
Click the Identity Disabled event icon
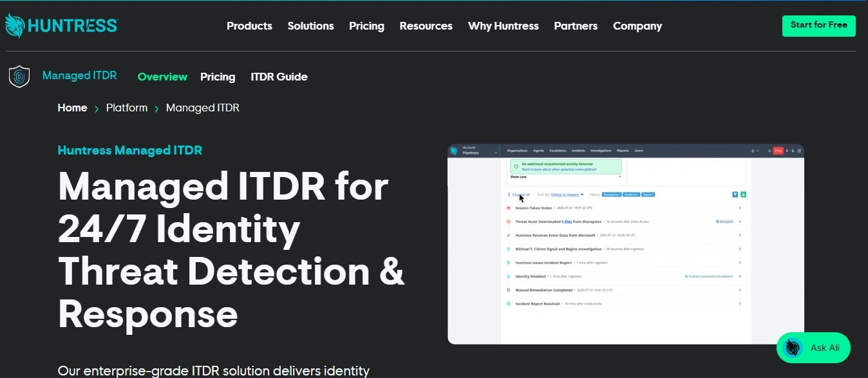(x=508, y=276)
